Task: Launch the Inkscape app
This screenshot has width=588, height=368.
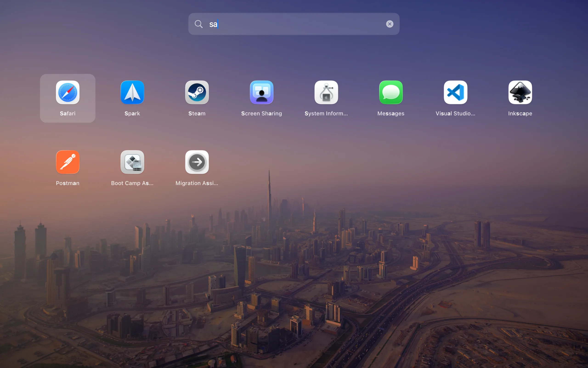Action: click(520, 92)
